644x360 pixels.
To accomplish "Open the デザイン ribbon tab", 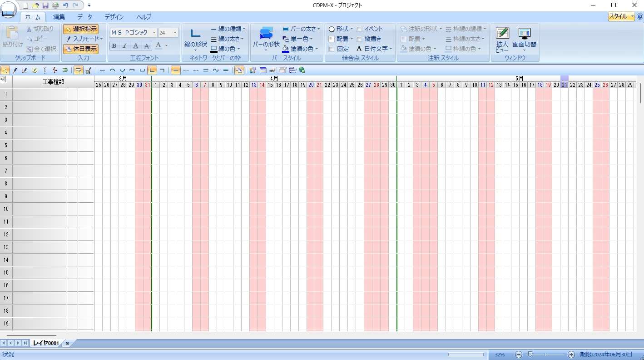I will pos(114,17).
